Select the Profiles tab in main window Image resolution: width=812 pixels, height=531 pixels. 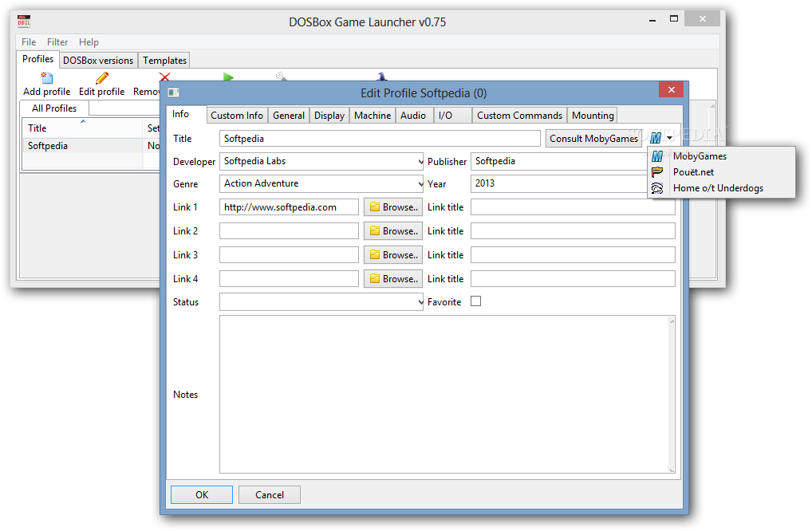(x=37, y=59)
